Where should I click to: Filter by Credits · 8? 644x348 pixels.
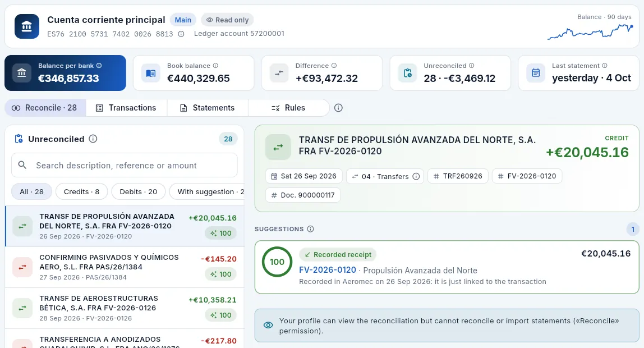pyautogui.click(x=82, y=191)
